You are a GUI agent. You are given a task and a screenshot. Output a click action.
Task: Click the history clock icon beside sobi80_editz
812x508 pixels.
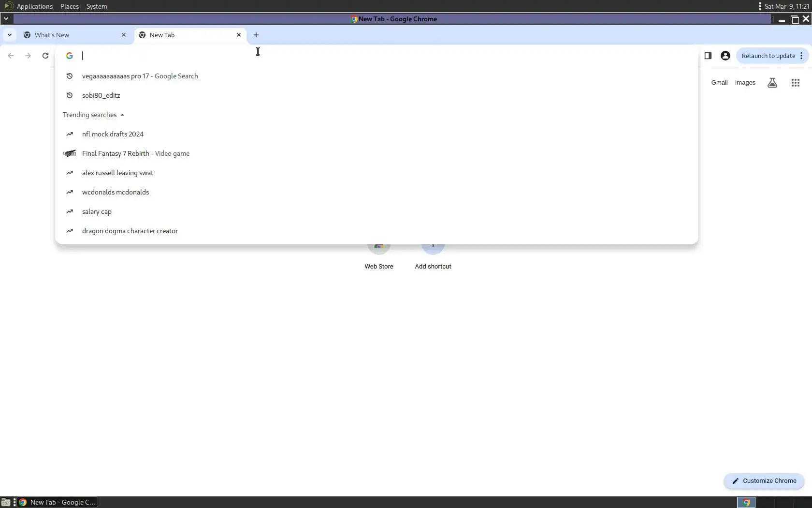click(x=70, y=95)
